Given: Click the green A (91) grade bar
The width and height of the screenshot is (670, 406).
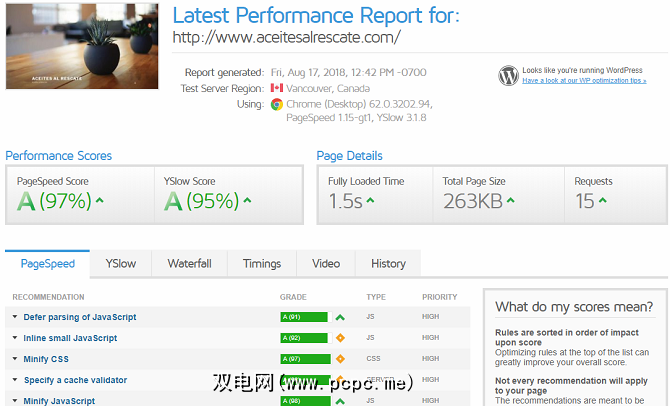Looking at the screenshot, I should (x=303, y=317).
